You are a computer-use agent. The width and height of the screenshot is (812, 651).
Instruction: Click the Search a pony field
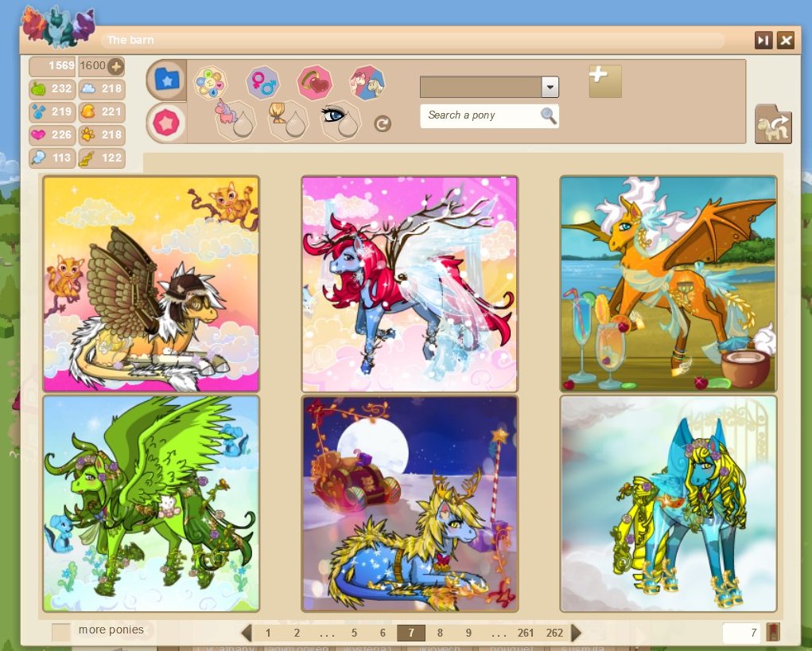pos(482,115)
